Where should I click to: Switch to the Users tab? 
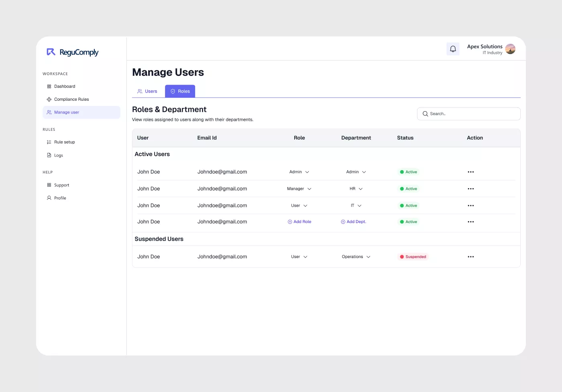(x=147, y=91)
